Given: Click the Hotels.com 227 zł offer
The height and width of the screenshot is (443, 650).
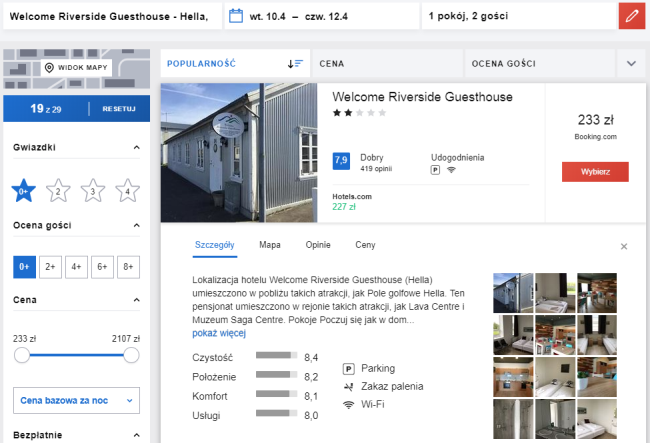Looking at the screenshot, I should pyautogui.click(x=352, y=202).
